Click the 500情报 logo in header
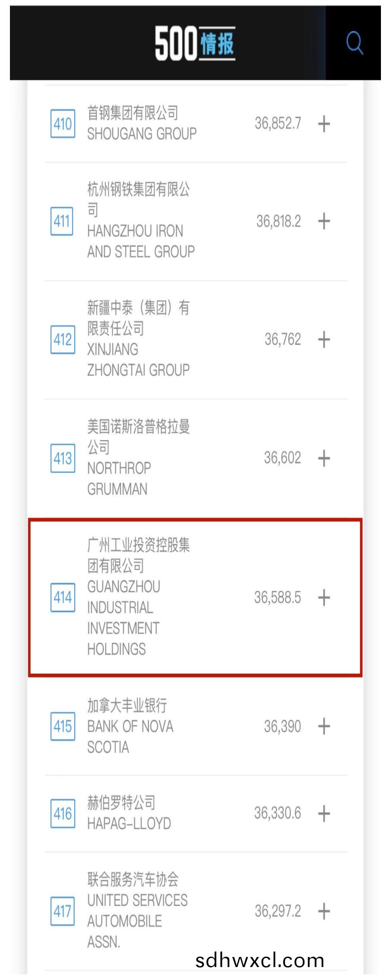390x980 pixels. coord(195,43)
